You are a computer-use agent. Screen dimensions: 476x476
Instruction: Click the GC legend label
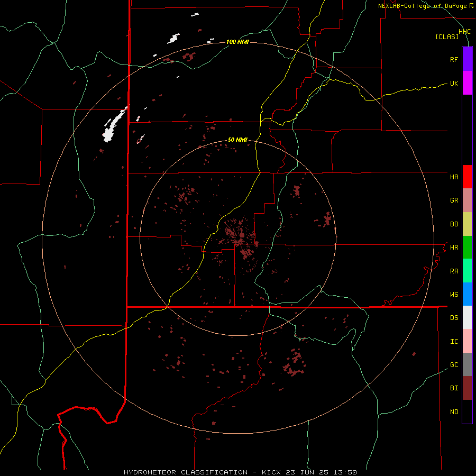coord(454,365)
